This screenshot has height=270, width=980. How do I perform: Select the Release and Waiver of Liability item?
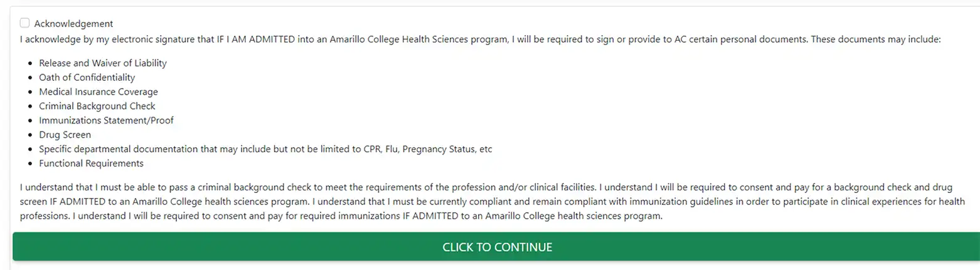pos(103,63)
